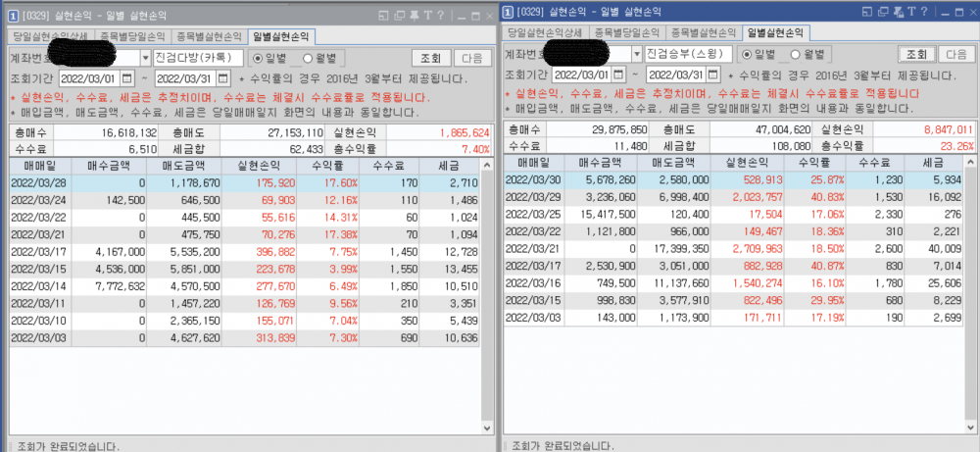This screenshot has height=452, width=980.
Task: Select 월별 radio button in right window
Action: (797, 54)
